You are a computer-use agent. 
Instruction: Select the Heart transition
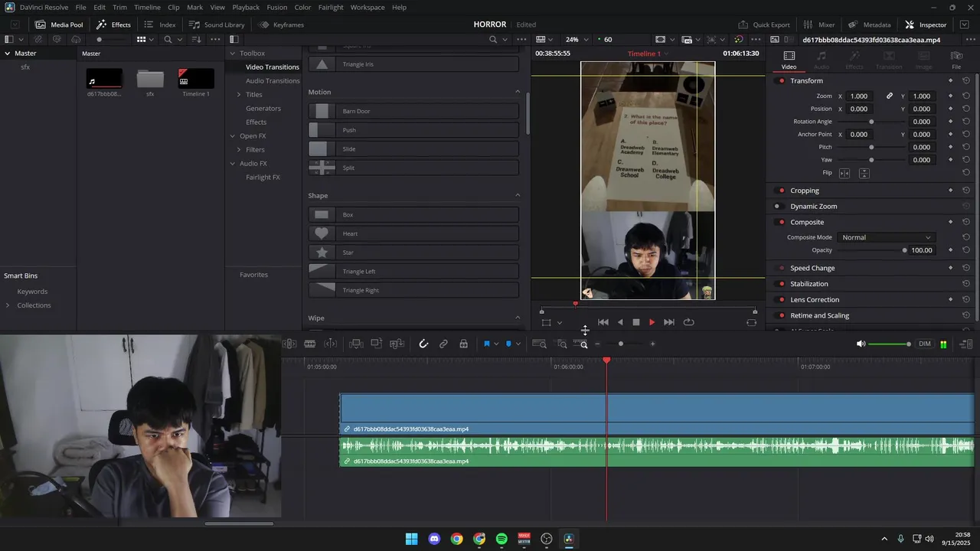413,233
